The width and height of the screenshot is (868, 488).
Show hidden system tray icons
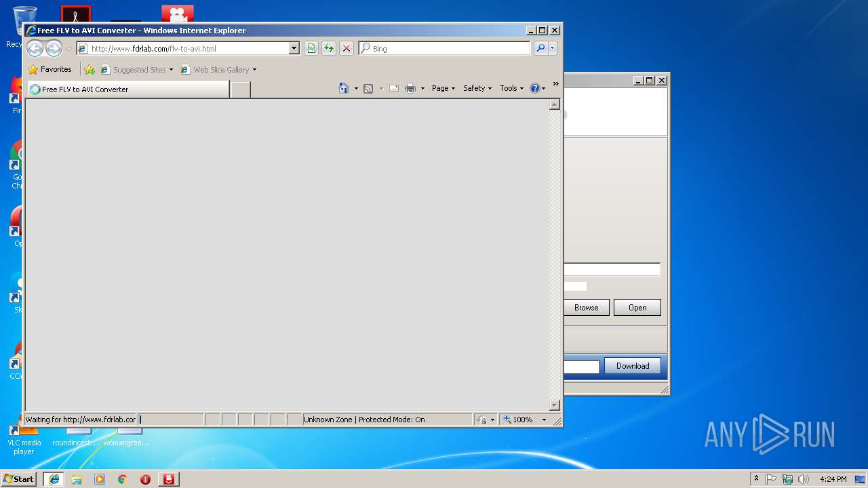click(x=756, y=479)
